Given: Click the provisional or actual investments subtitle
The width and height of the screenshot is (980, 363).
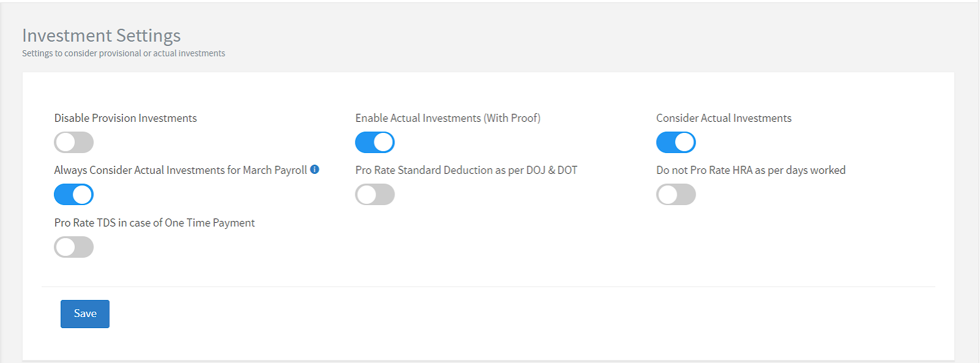Looking at the screenshot, I should click(123, 53).
